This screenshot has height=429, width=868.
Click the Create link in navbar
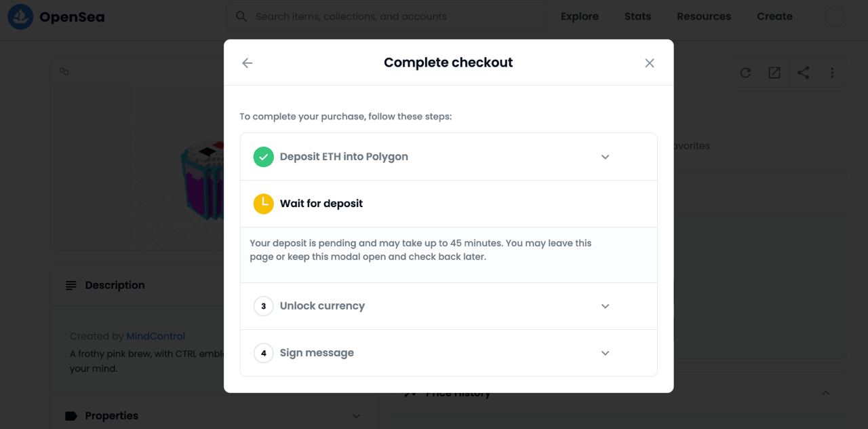point(774,16)
